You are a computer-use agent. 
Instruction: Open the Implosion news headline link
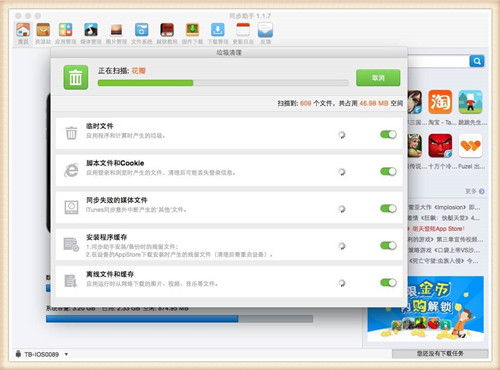445,207
